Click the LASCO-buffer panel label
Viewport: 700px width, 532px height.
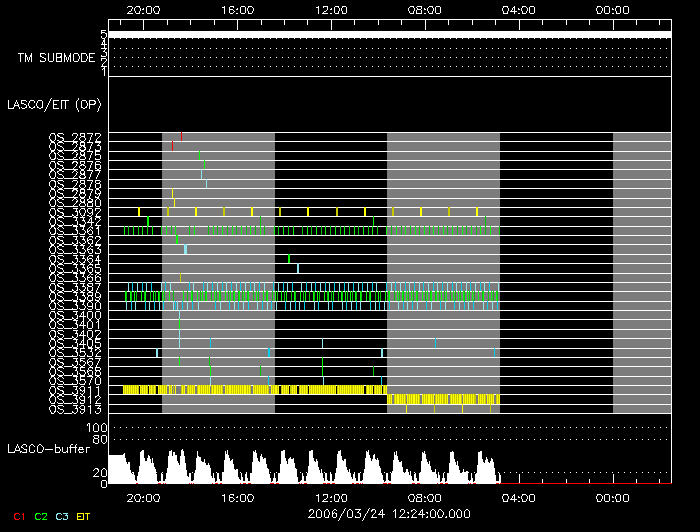coord(46,448)
